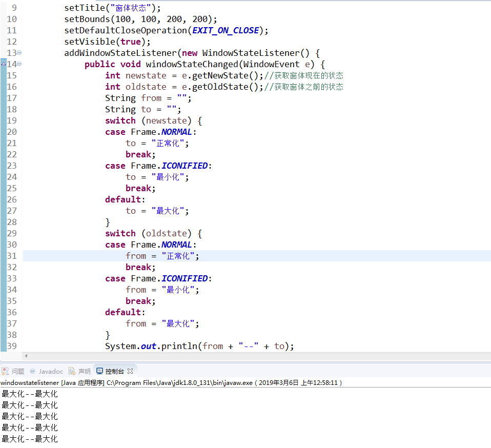Click EXIT_ON_CLOSE constant on line 11

(226, 30)
